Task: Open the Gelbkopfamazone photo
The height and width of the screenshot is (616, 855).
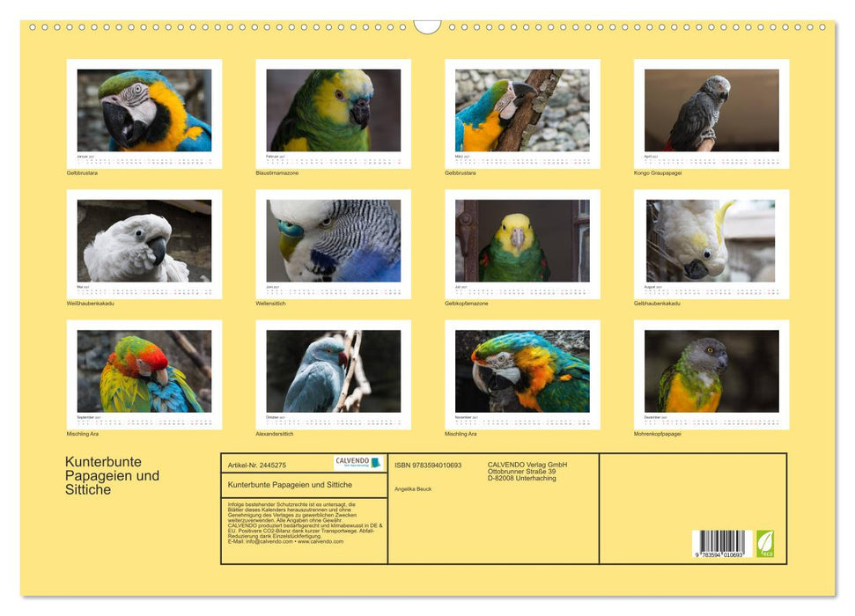Action: tap(522, 240)
